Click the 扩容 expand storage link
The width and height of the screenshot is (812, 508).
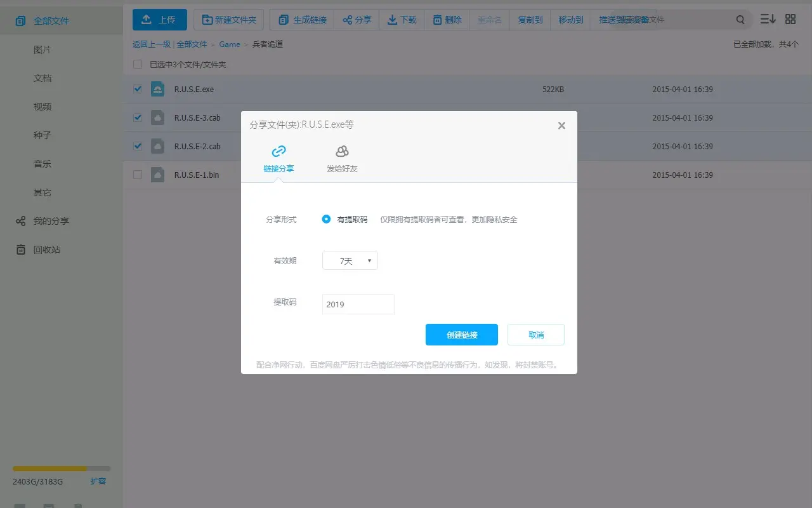click(x=98, y=481)
